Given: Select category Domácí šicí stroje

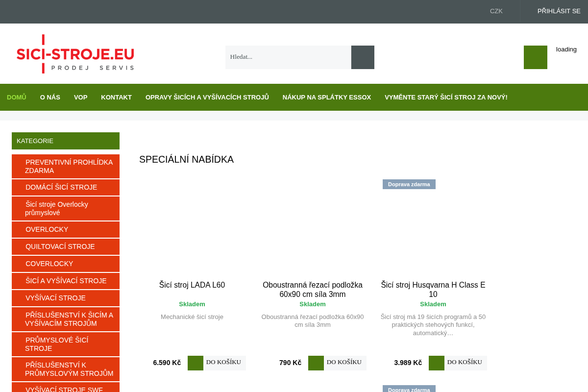Looking at the screenshot, I should (x=66, y=187).
